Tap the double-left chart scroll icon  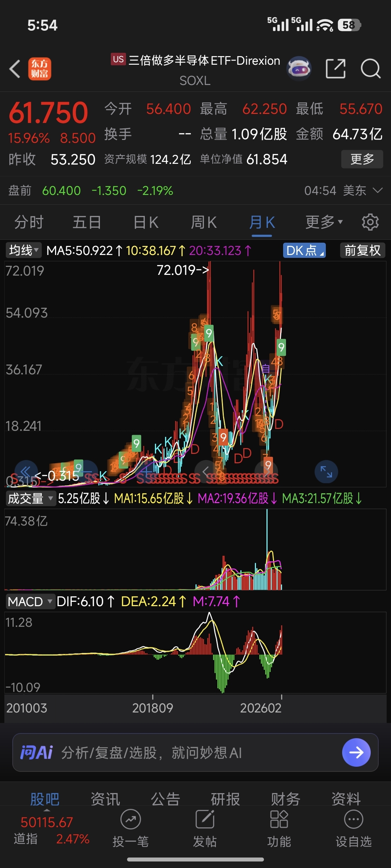pos(26,472)
